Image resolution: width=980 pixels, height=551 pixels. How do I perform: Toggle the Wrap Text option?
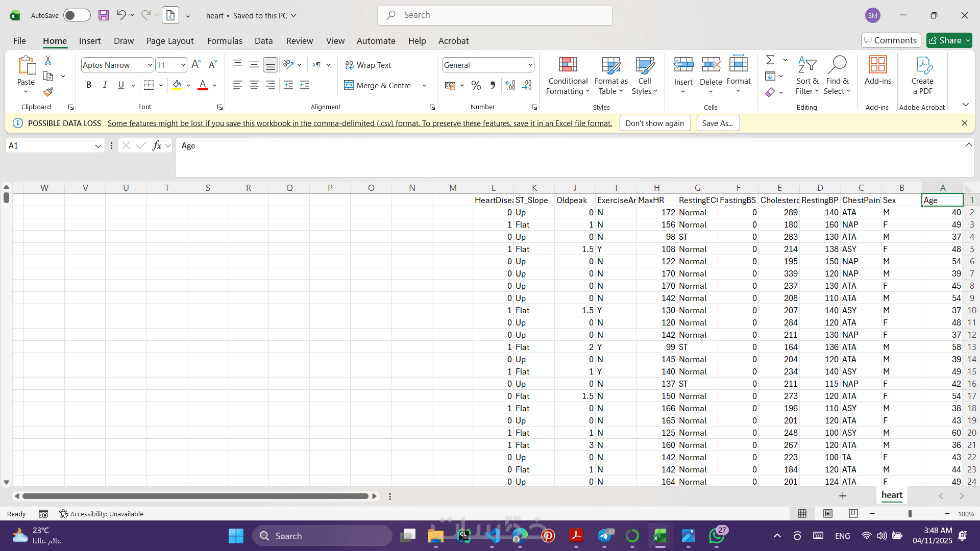(368, 65)
